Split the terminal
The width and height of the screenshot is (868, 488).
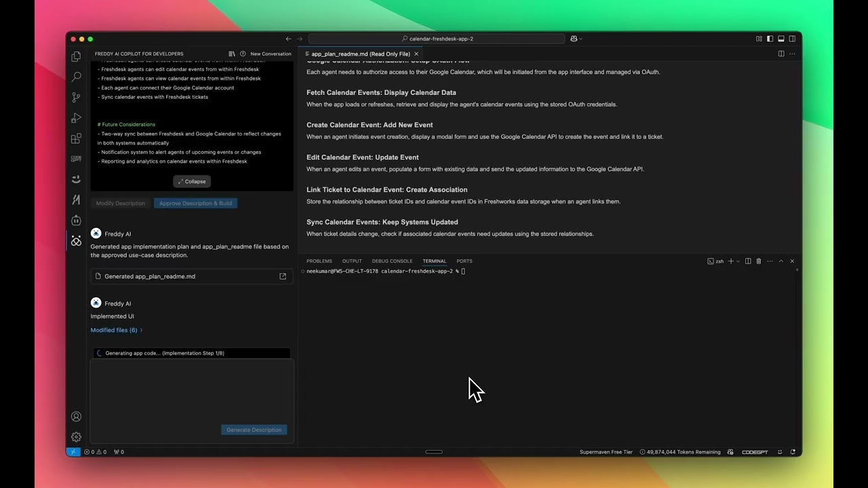pyautogui.click(x=748, y=261)
